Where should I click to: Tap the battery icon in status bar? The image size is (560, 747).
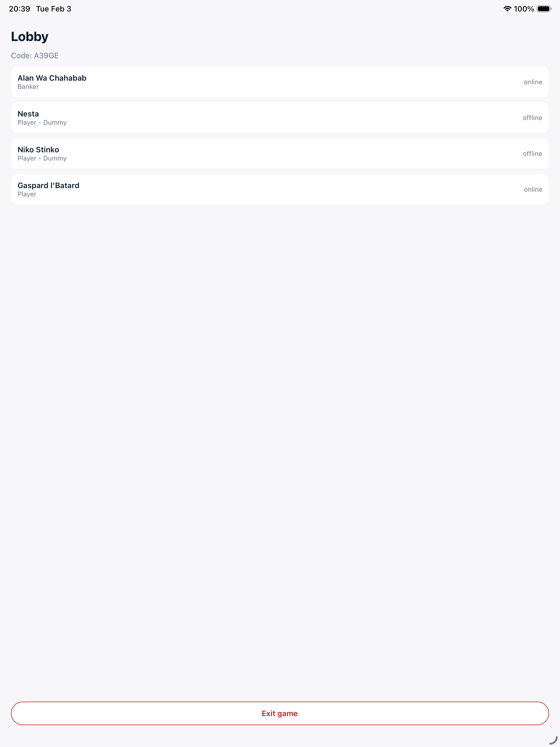(544, 9)
